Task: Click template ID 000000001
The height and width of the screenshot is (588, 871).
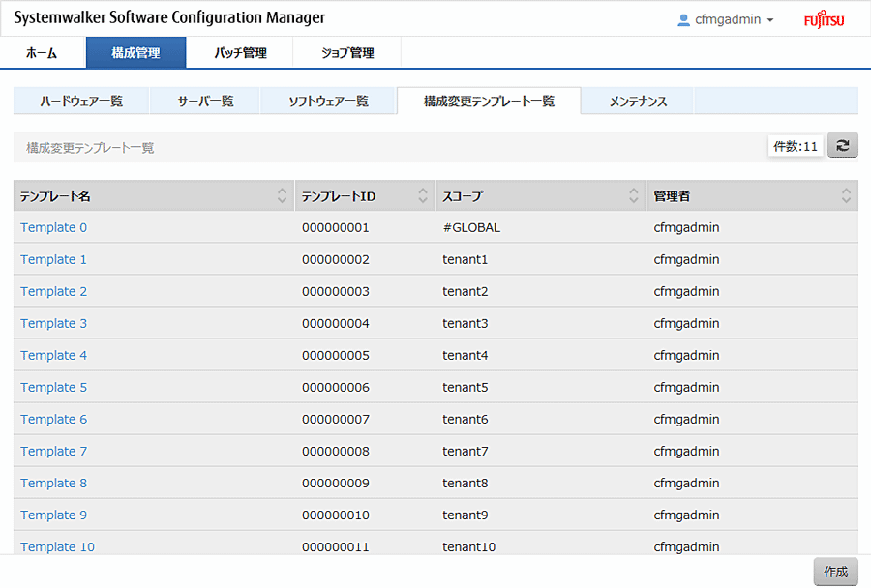Action: click(336, 227)
